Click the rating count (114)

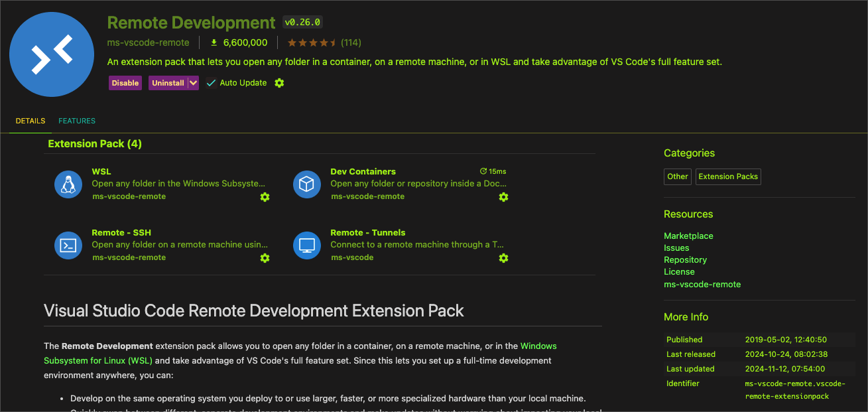coord(351,42)
